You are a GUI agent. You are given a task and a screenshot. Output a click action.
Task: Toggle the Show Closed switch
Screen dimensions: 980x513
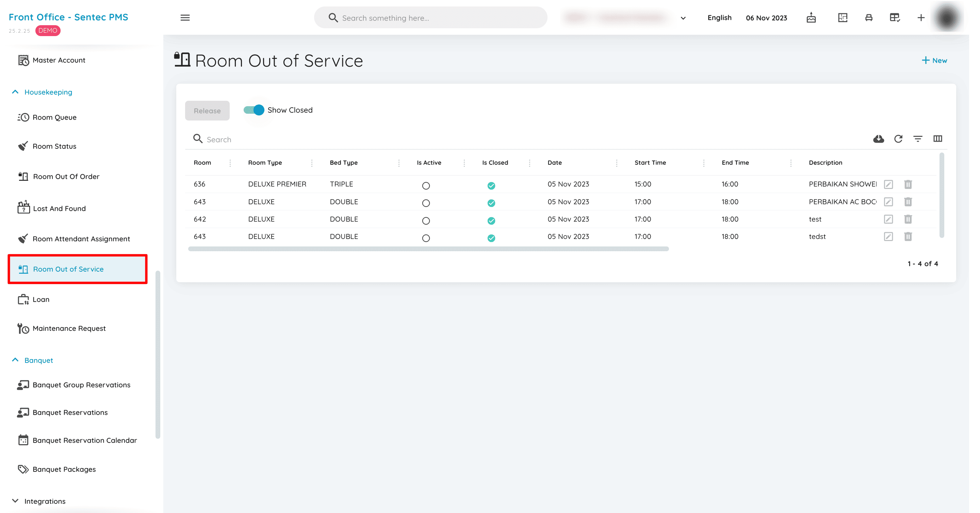[x=254, y=110]
